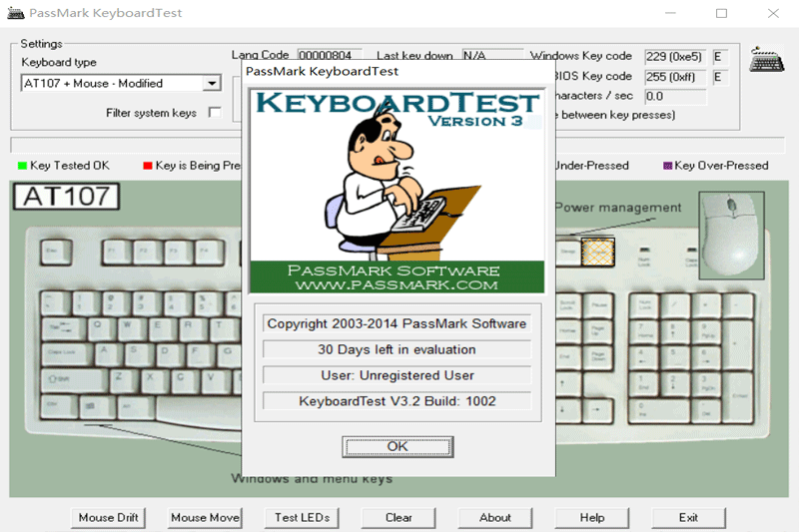Click the left Ctrl key on keyboard image
This screenshot has height=532, width=799.
(x=59, y=407)
